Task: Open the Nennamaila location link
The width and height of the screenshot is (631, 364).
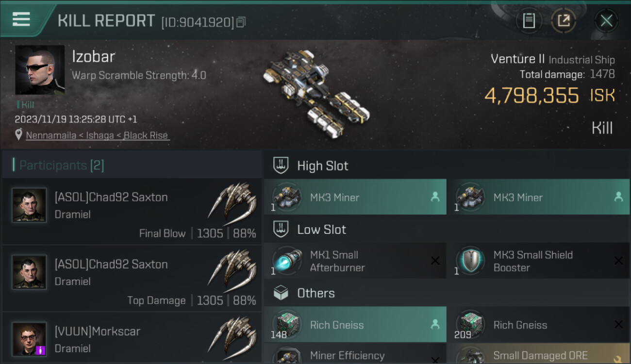Action: (97, 135)
